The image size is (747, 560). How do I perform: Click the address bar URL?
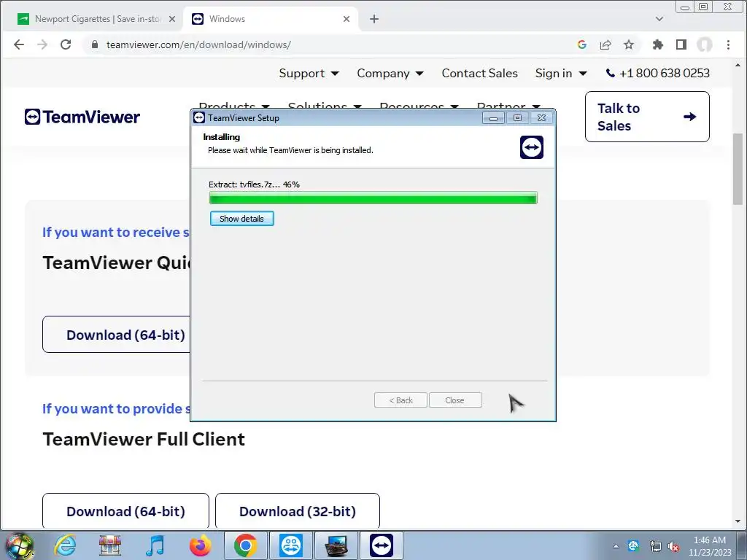[x=198, y=44]
